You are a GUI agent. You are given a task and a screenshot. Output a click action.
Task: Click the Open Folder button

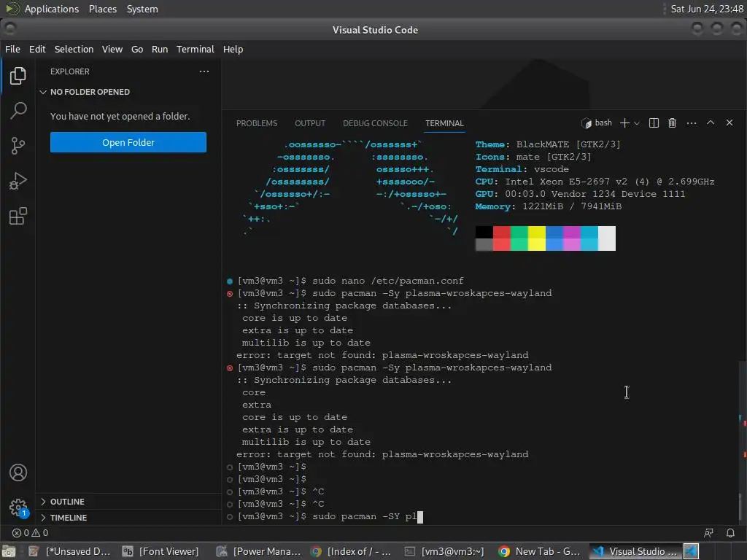tap(128, 142)
